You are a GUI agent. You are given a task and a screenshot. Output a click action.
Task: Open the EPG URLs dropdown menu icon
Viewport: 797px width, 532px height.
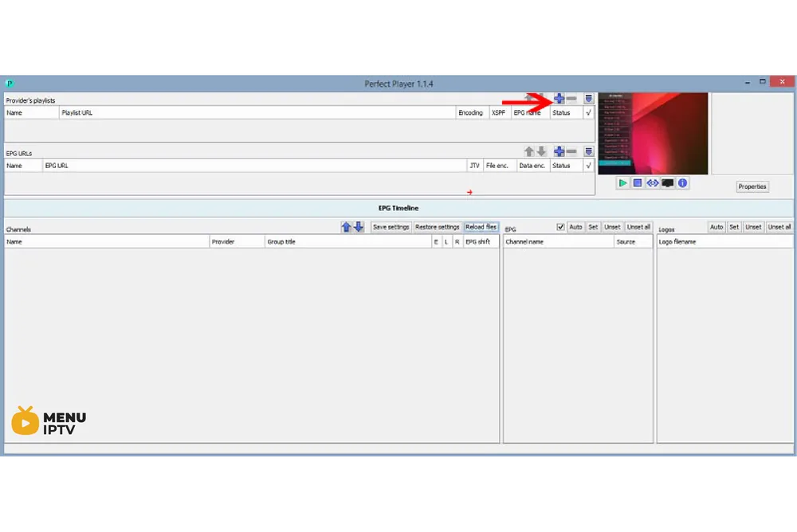(x=588, y=151)
